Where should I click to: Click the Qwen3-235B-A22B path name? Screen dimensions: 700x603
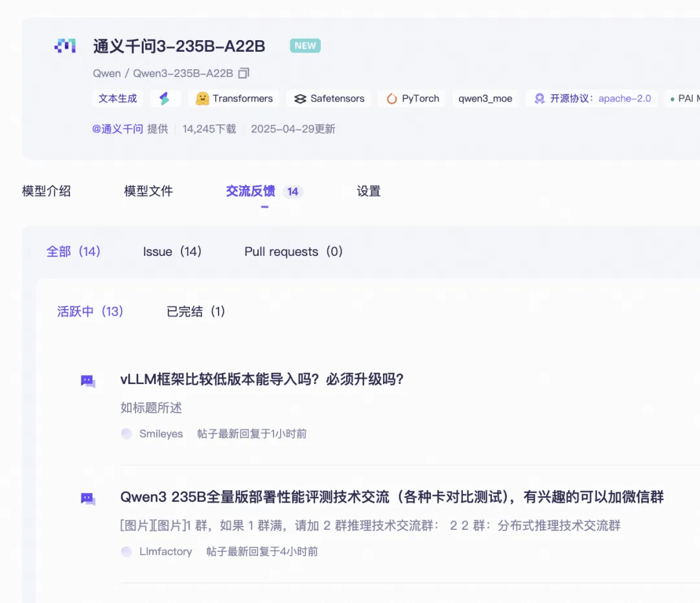(183, 73)
